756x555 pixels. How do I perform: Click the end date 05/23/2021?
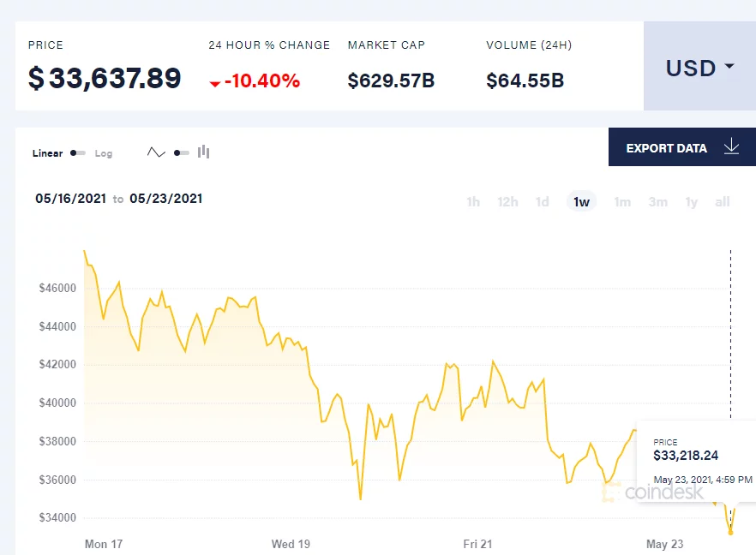[166, 199]
